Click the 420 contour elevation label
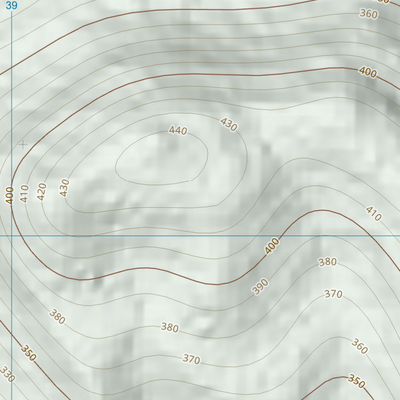The height and width of the screenshot is (400, 400). click(x=42, y=192)
